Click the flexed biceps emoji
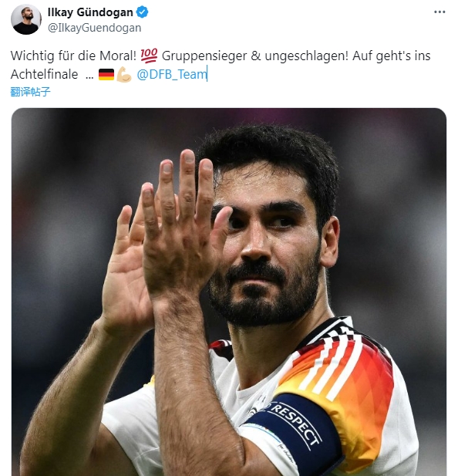 124,74
